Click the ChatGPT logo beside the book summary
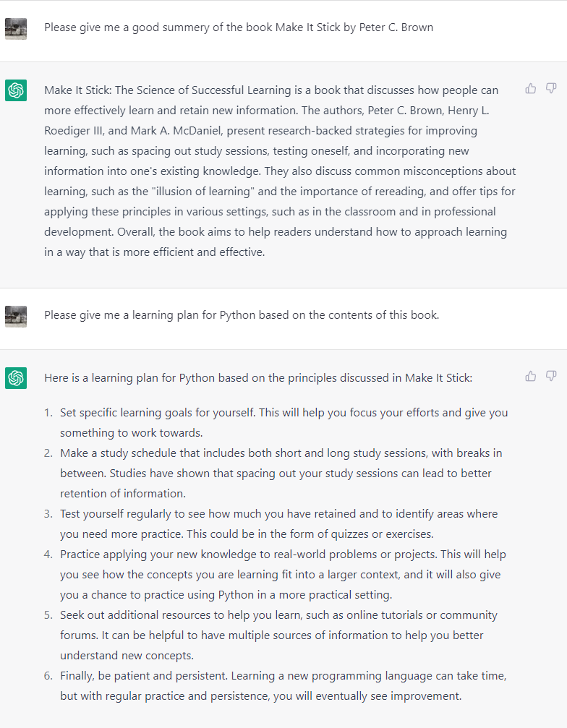567x728 pixels. 16,90
